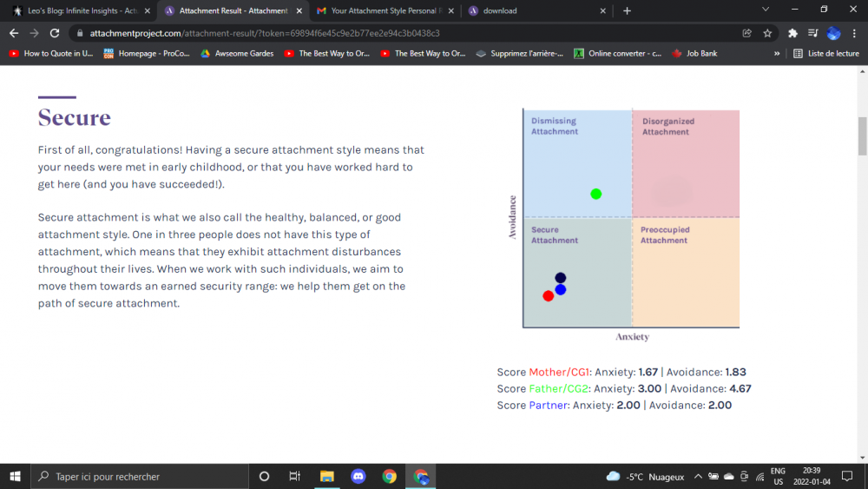This screenshot has width=868, height=489.
Task: Expand the hidden bookmarks overflow chevron
Action: click(x=777, y=53)
